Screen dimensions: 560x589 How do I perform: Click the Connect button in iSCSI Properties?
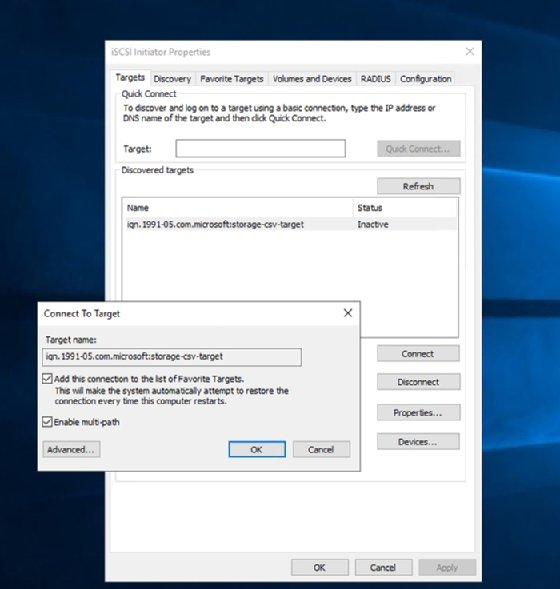[x=418, y=353]
